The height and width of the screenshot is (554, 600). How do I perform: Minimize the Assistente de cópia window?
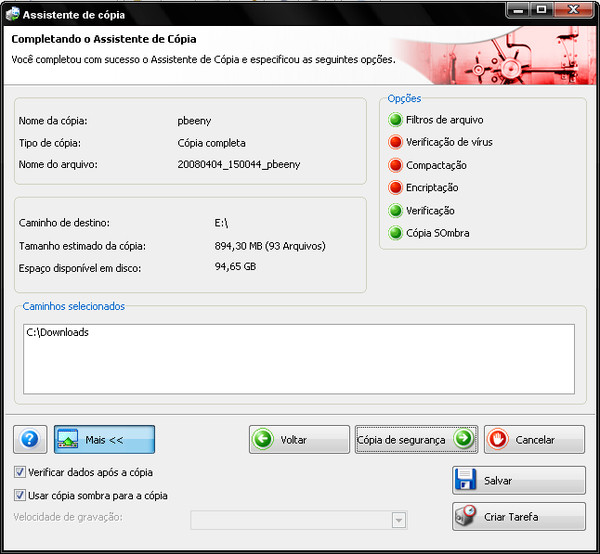(518, 10)
